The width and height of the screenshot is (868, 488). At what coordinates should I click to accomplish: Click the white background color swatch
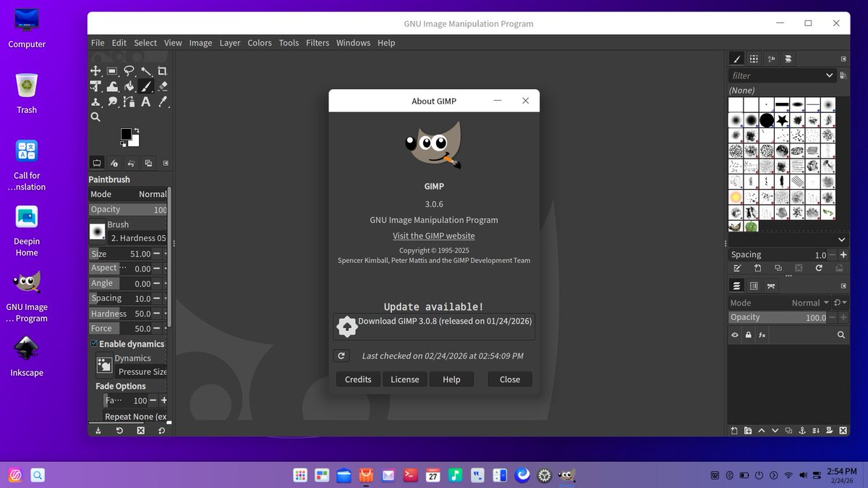136,143
